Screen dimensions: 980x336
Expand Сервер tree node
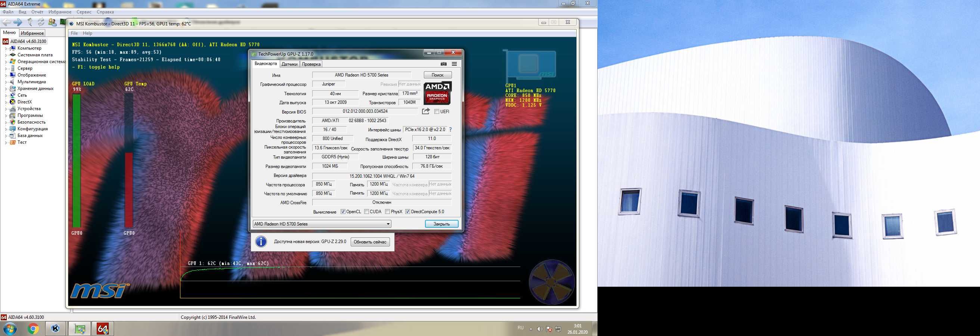pos(6,69)
